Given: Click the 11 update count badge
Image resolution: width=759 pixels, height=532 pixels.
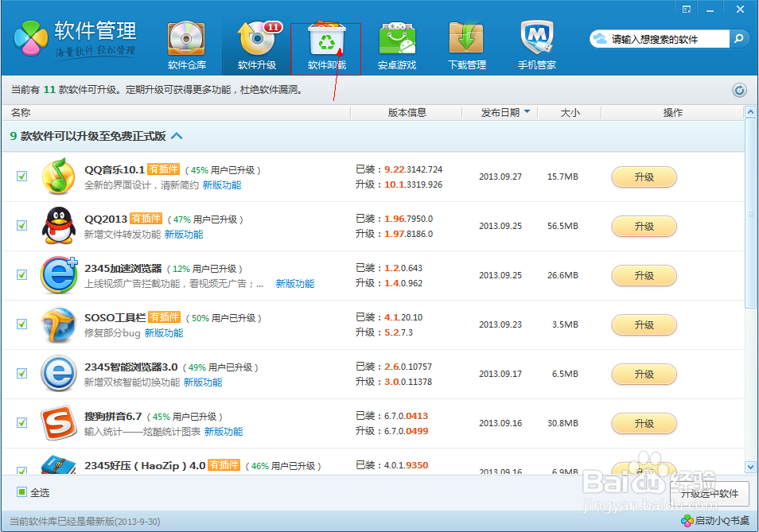Looking at the screenshot, I should click(274, 28).
